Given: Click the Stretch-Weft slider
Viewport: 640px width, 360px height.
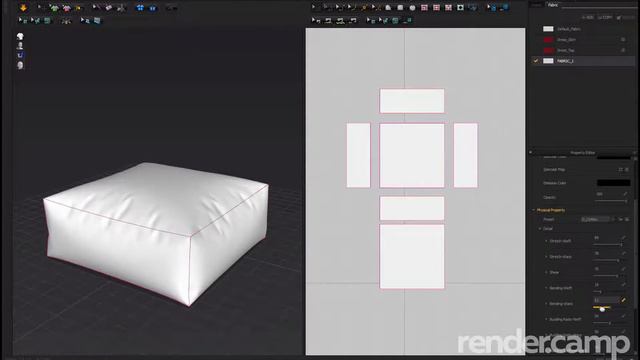Looking at the screenshot, I should click(x=608, y=245).
